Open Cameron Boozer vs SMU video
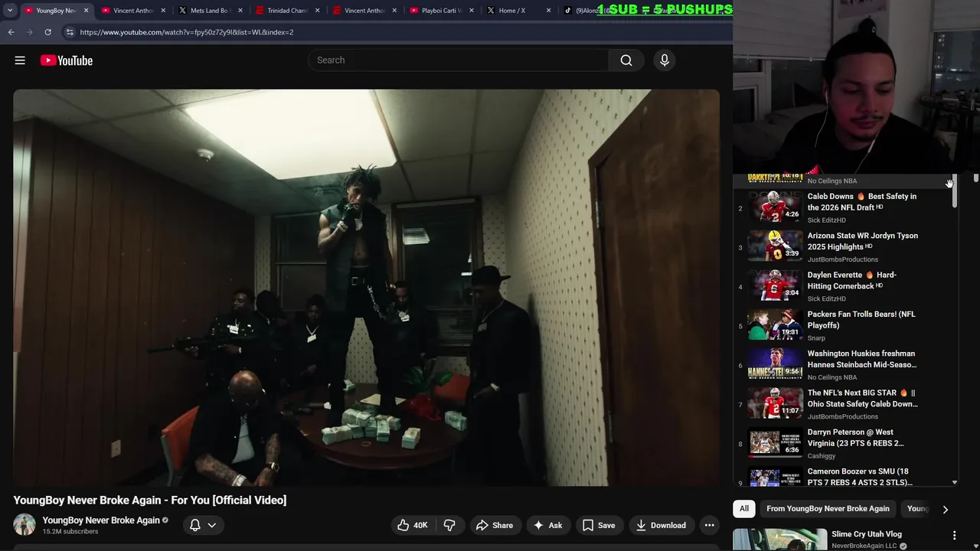Image resolution: width=980 pixels, height=551 pixels. click(x=845, y=475)
